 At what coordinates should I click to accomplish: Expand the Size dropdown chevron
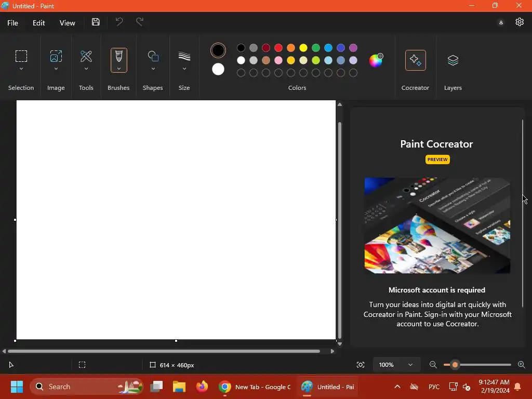click(184, 69)
